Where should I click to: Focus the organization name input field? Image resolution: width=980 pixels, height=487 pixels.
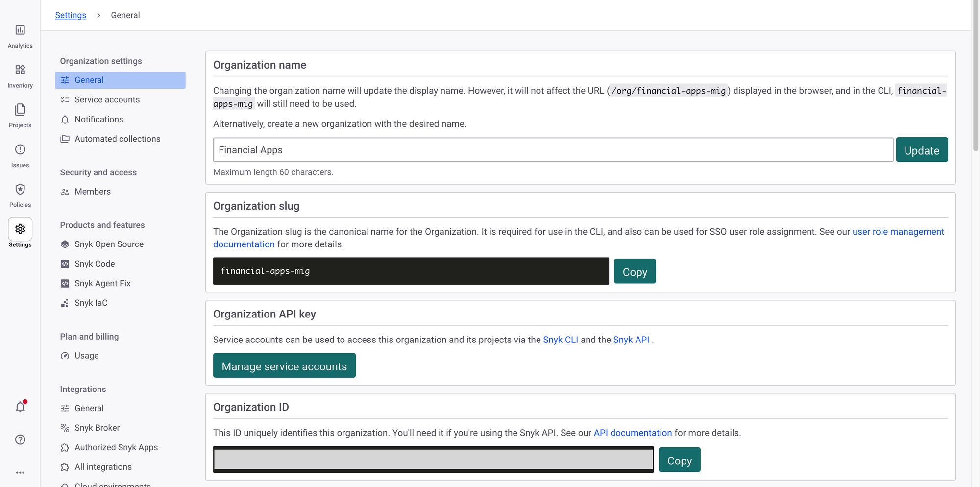[x=553, y=150]
